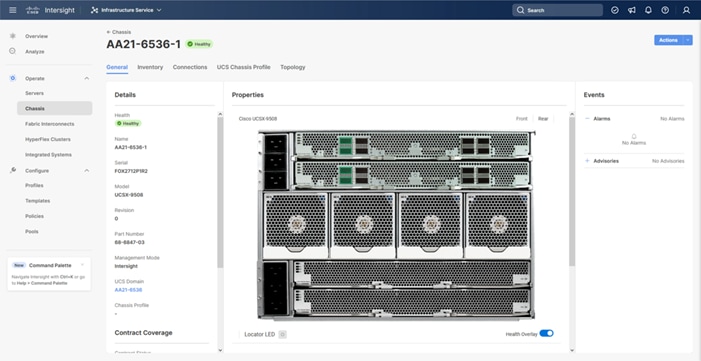Viewport: 701px width, 361px height.
Task: Open the notifications bell icon
Action: (x=648, y=10)
